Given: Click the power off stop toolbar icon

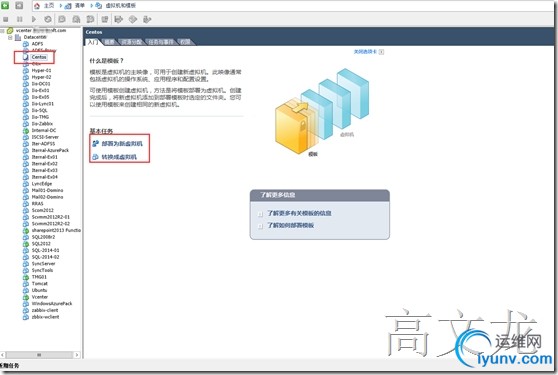Looking at the screenshot, I should [5, 19].
